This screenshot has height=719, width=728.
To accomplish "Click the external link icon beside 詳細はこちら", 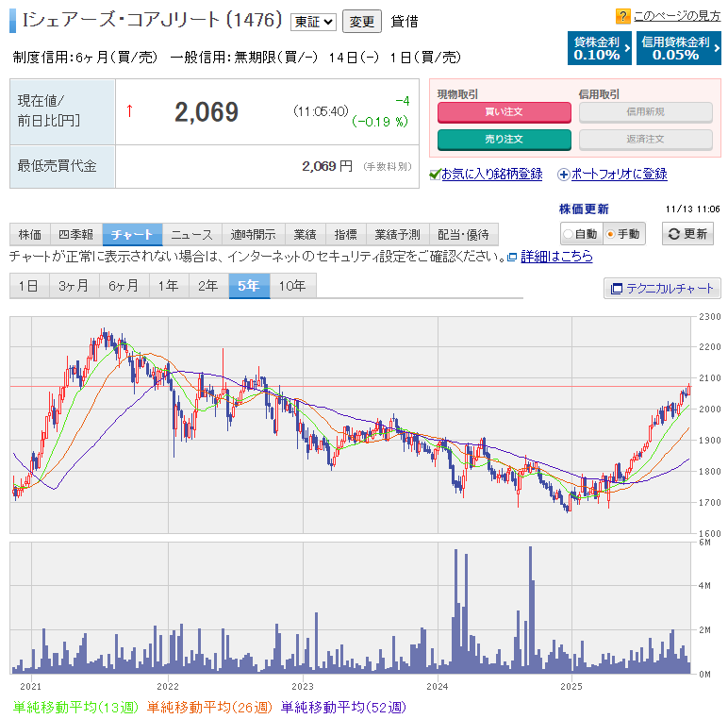I will coord(512,257).
